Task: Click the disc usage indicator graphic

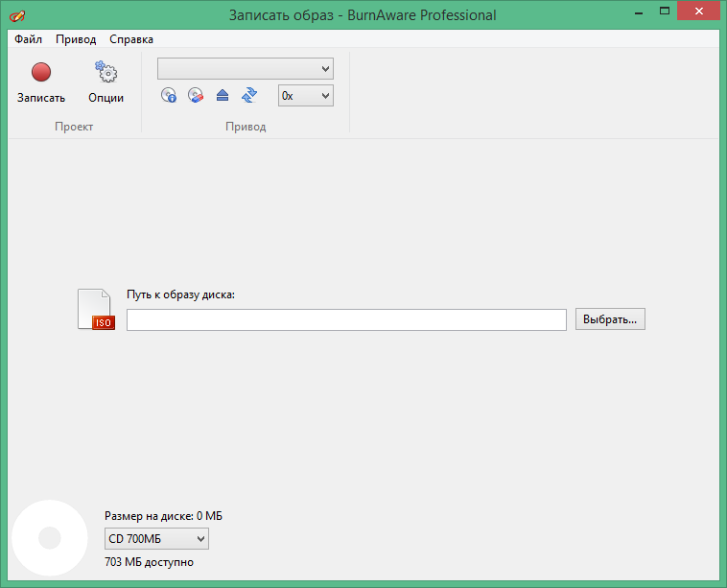Action: point(48,538)
